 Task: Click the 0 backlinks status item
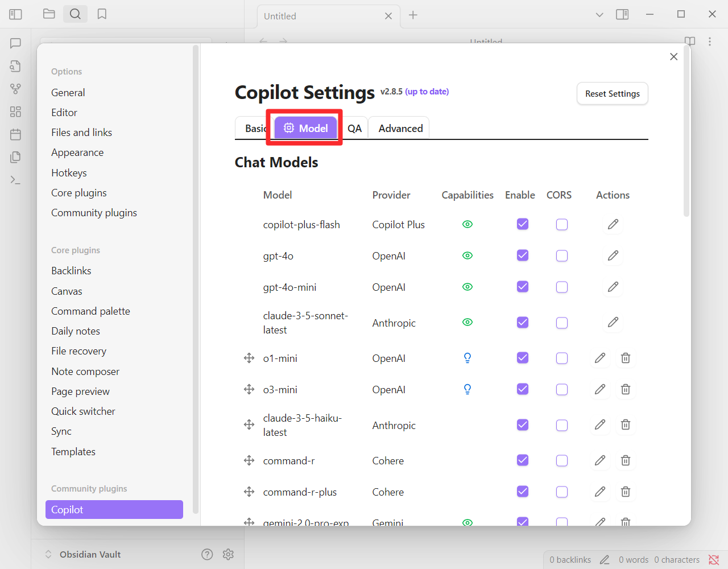pyautogui.click(x=570, y=560)
